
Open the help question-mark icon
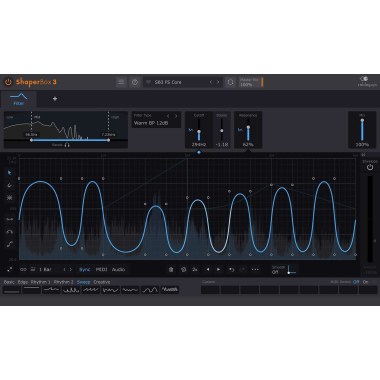(x=135, y=82)
